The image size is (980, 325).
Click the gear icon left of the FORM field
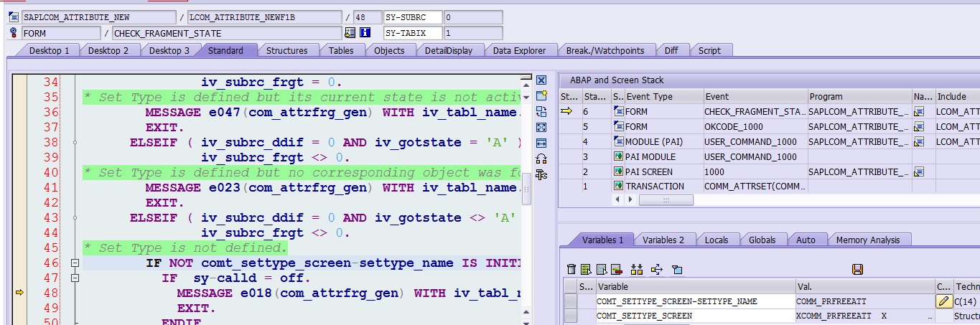point(13,33)
